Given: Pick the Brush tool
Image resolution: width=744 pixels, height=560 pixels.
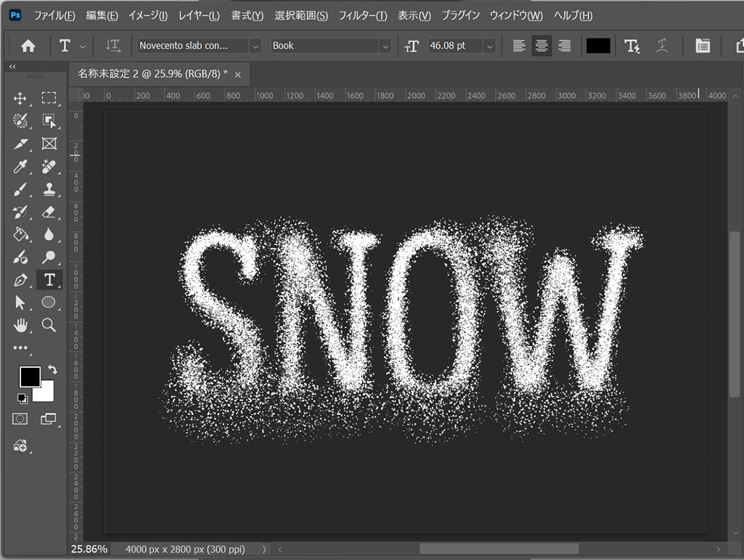Looking at the screenshot, I should (20, 189).
